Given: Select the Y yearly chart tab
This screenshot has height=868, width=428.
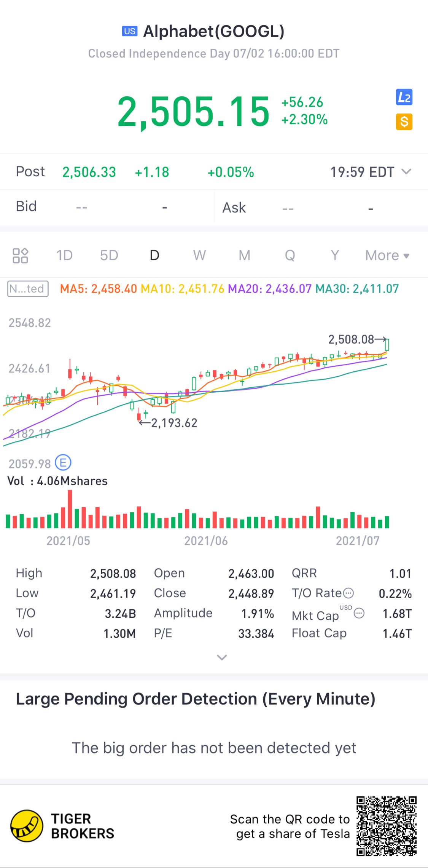Looking at the screenshot, I should (x=335, y=256).
